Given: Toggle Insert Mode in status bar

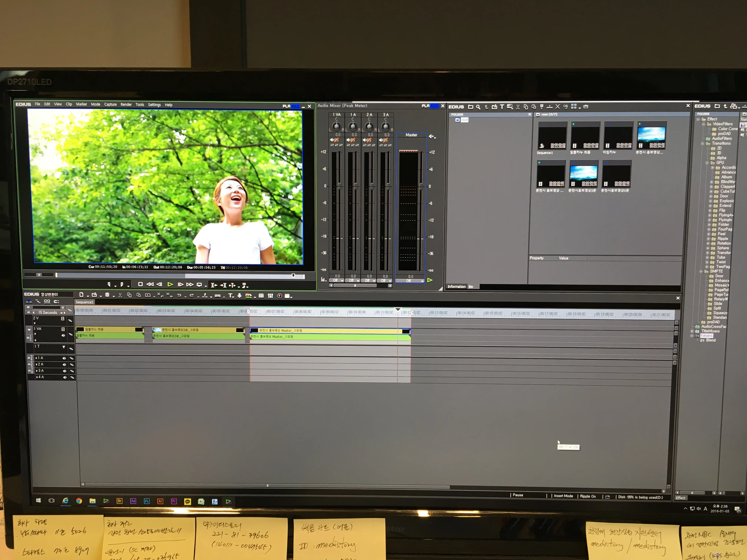Looking at the screenshot, I should pyautogui.click(x=563, y=496).
